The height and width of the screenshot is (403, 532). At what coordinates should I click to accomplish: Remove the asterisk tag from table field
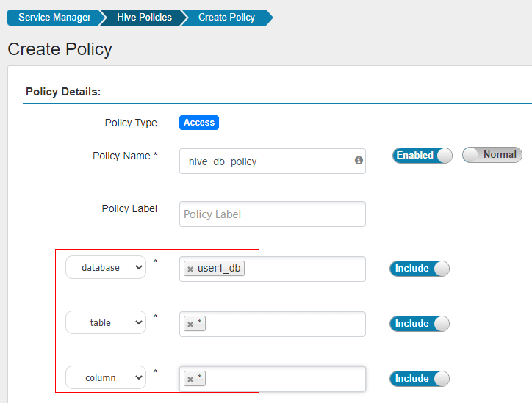pyautogui.click(x=190, y=324)
